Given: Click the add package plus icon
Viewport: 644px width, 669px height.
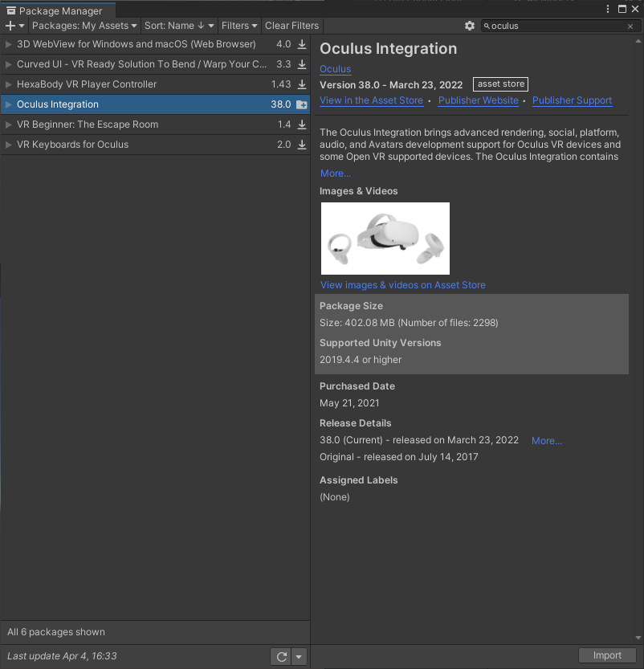Looking at the screenshot, I should tap(10, 26).
